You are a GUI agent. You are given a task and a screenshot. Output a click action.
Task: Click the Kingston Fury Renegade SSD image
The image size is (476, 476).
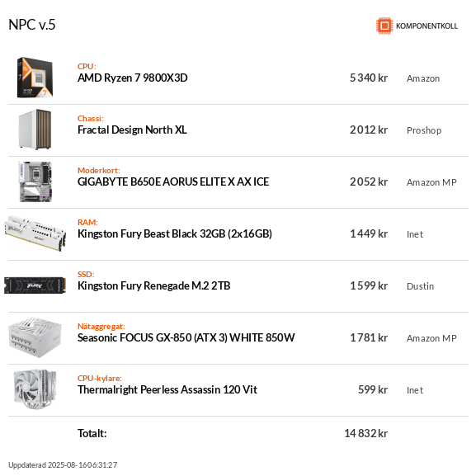(35, 285)
